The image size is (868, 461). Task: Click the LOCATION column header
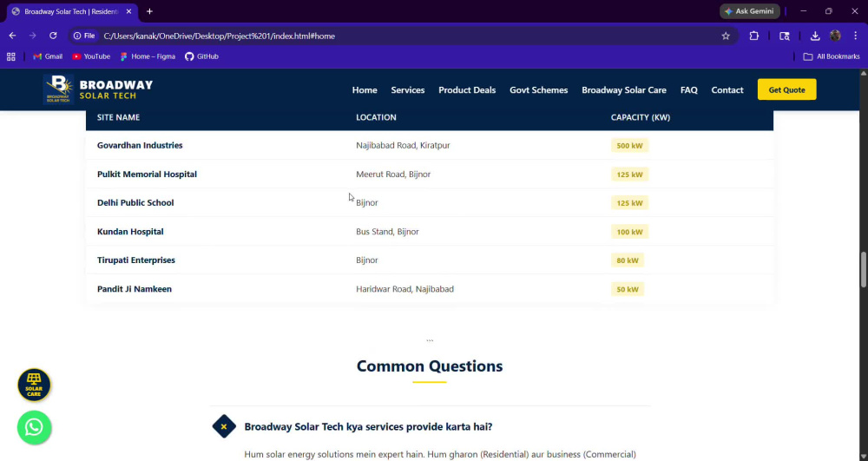click(376, 117)
